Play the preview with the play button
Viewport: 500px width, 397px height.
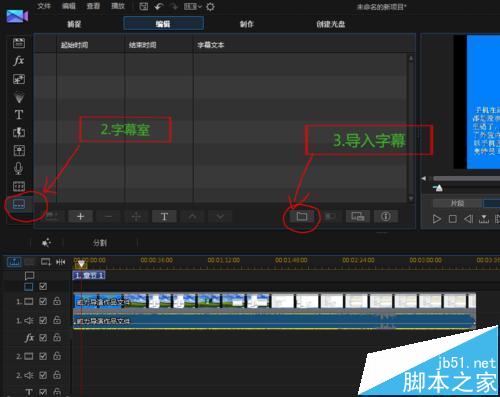coord(437,219)
